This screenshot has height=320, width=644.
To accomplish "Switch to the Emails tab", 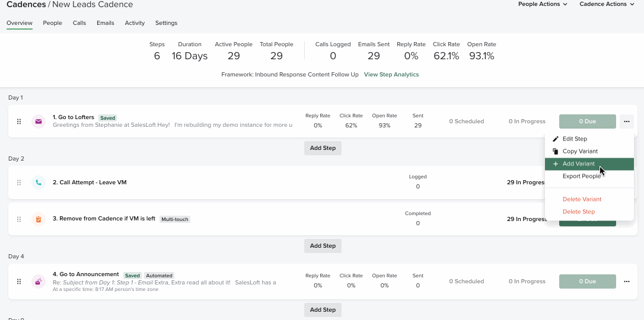I will 105,23.
